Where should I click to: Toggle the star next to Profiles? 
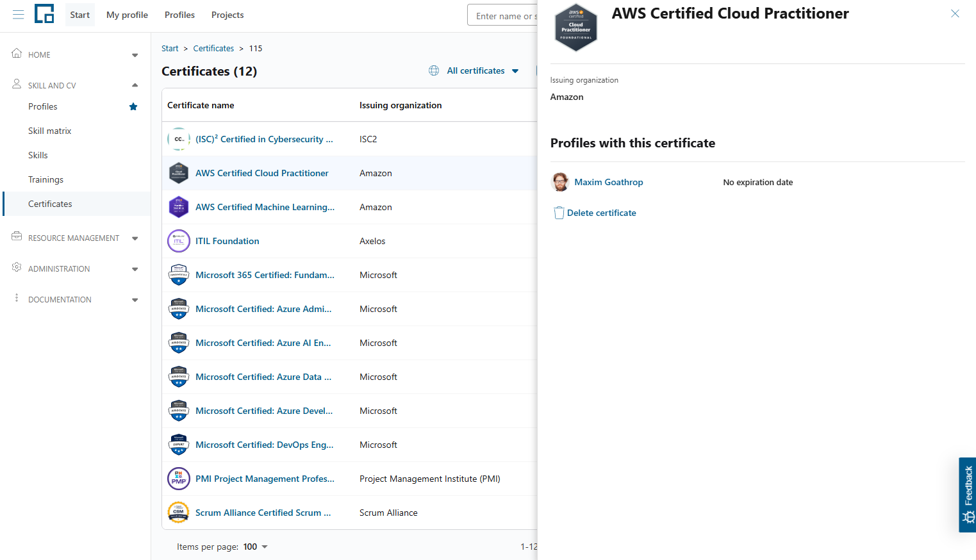point(133,106)
